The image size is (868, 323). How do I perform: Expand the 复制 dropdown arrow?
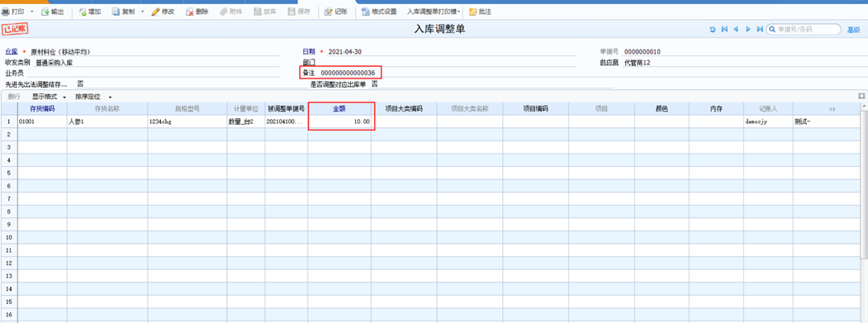143,12
